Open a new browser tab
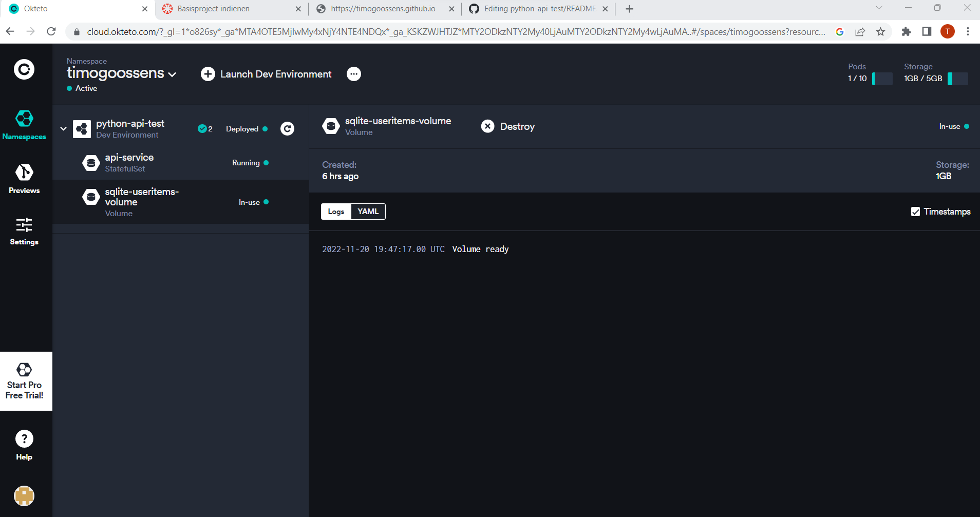Image resolution: width=980 pixels, height=517 pixels. (x=629, y=9)
